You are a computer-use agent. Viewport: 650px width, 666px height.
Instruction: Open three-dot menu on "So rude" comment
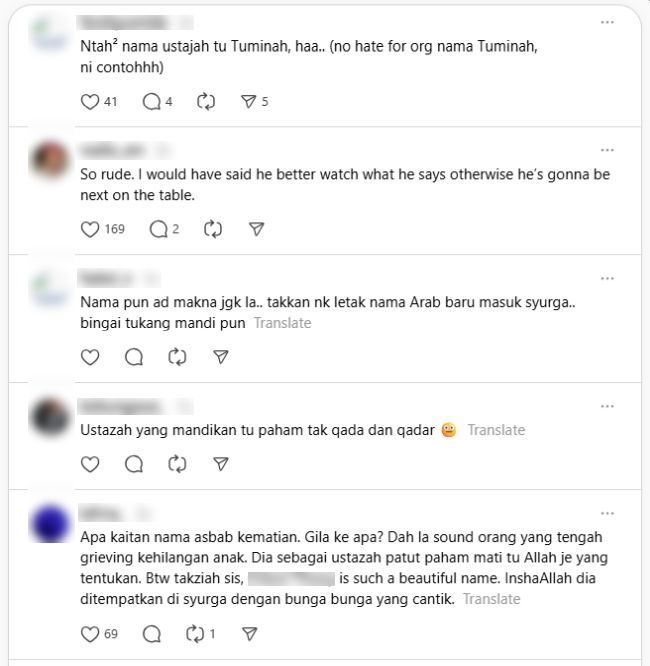tap(607, 150)
